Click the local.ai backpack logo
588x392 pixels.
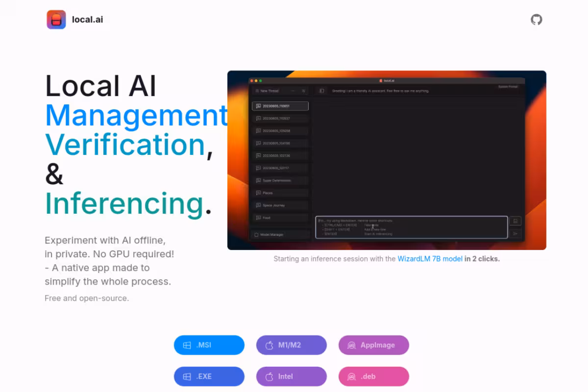[x=56, y=20]
